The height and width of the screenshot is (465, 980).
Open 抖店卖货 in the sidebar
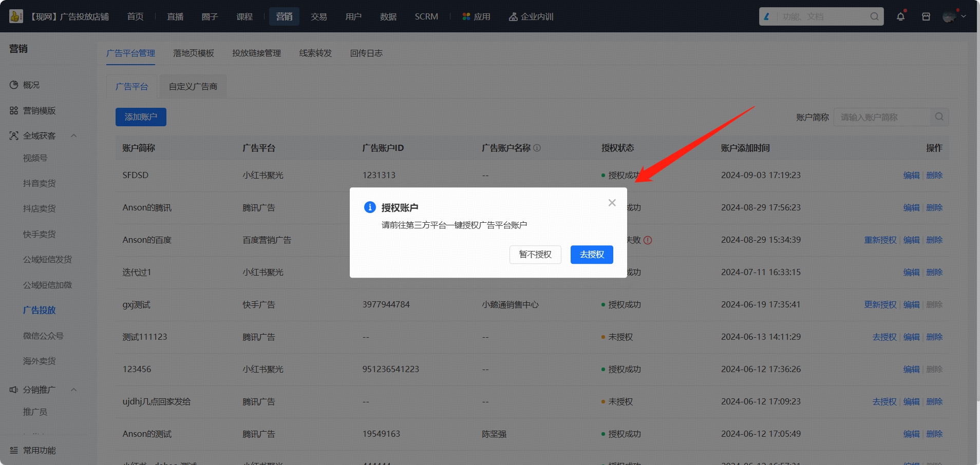[x=39, y=208]
